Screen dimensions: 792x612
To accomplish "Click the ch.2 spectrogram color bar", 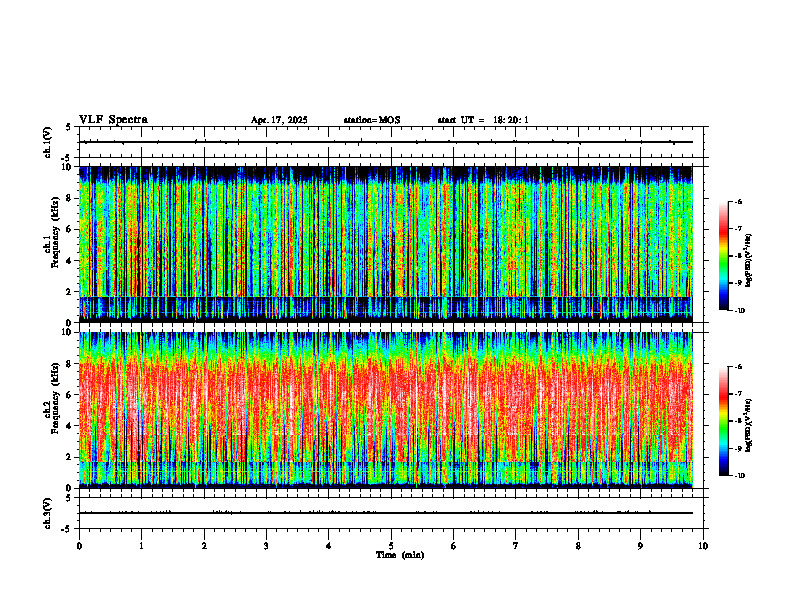I will (x=724, y=421).
